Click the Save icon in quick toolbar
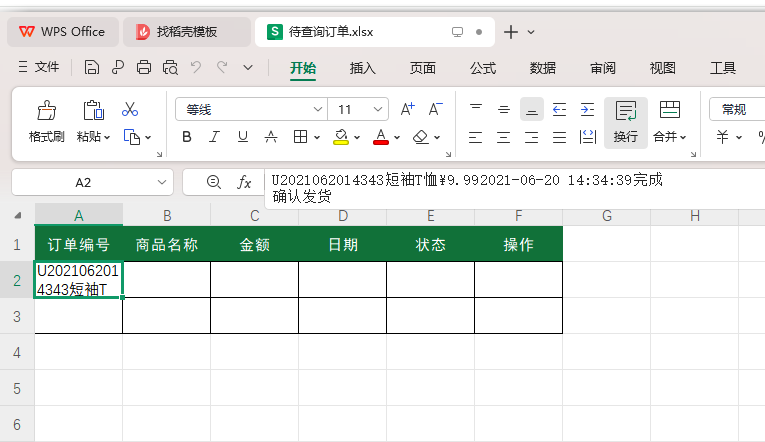The image size is (765, 442). (x=91, y=67)
